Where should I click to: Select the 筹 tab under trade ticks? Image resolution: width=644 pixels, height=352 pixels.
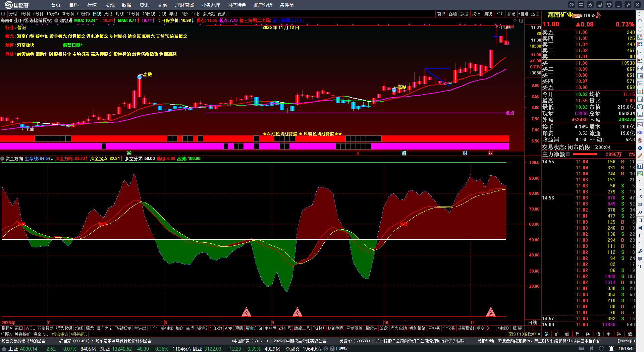pyautogui.click(x=630, y=334)
